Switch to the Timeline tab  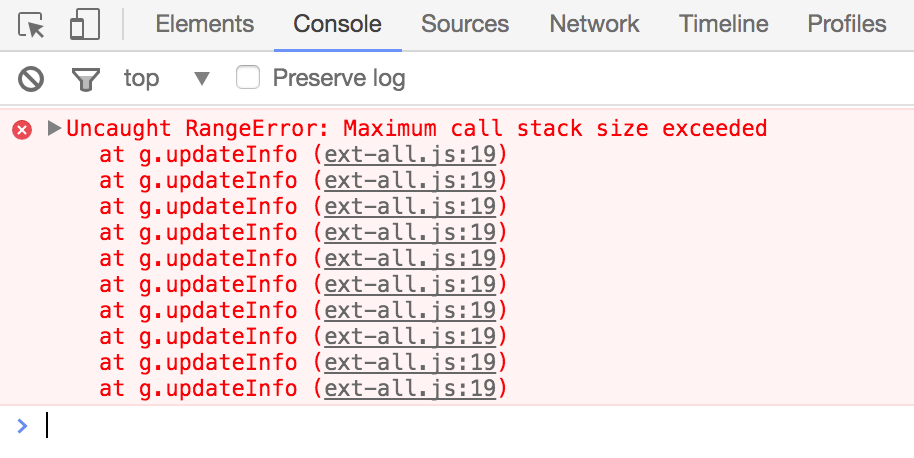(x=723, y=24)
